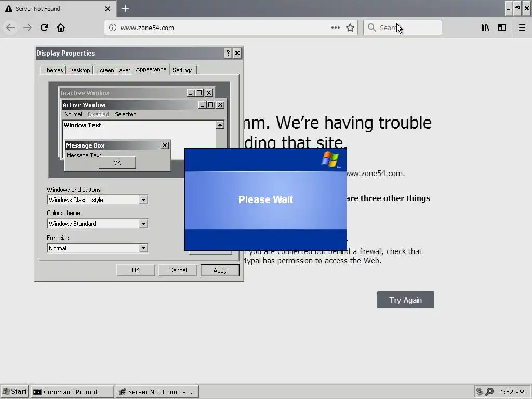Cancel the Display Properties dialog
Viewport: 532px width, 399px height.
[x=178, y=270]
